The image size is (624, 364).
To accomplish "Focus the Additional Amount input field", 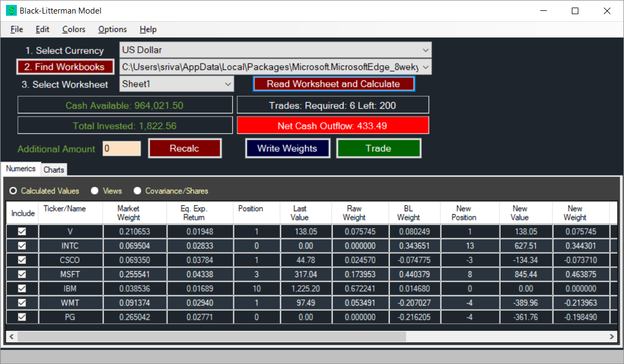I will (x=121, y=149).
